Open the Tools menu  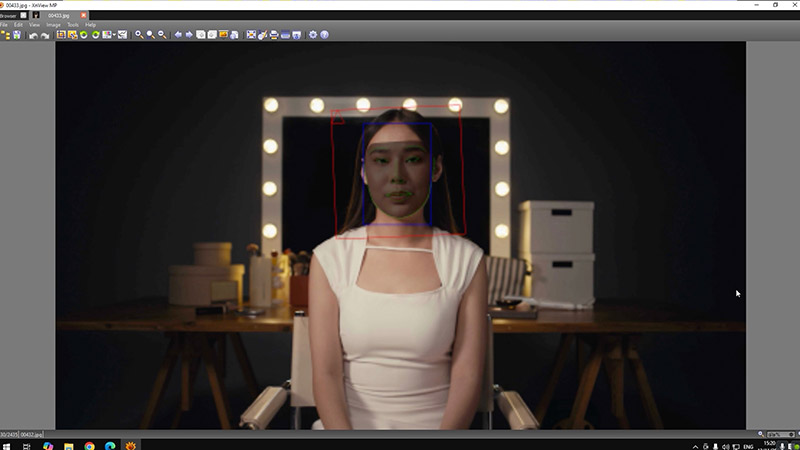click(x=73, y=24)
